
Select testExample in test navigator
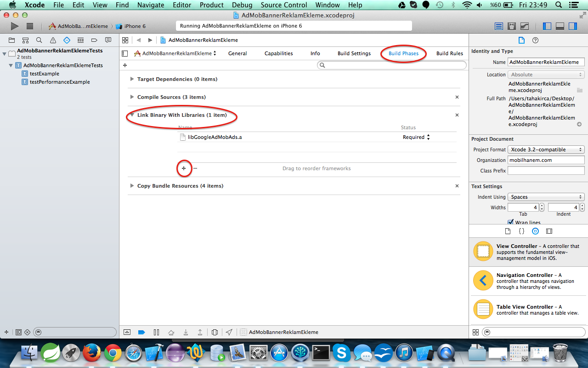45,74
